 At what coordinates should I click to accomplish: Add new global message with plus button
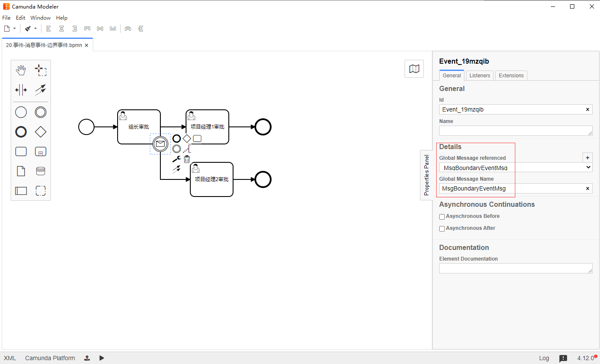[588, 158]
